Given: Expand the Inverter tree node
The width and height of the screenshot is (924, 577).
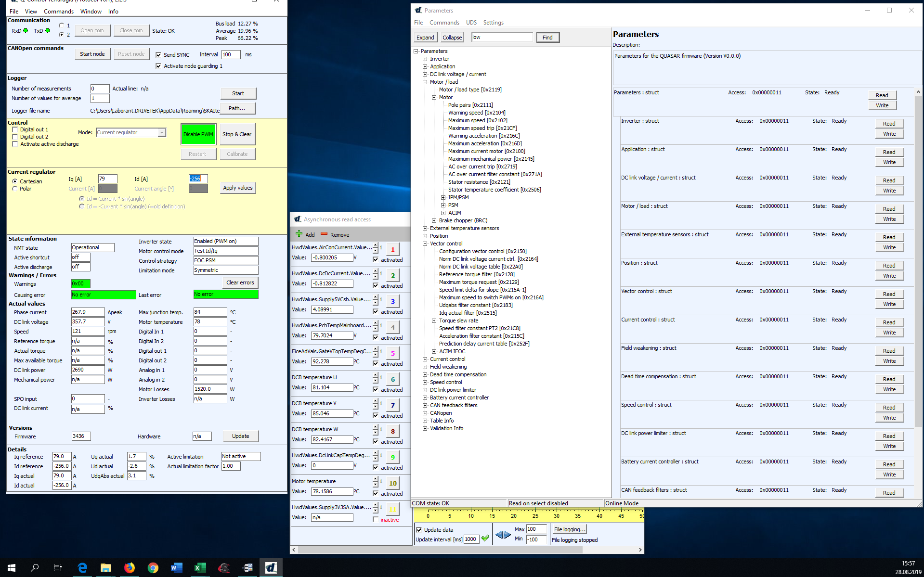Looking at the screenshot, I should coord(425,59).
